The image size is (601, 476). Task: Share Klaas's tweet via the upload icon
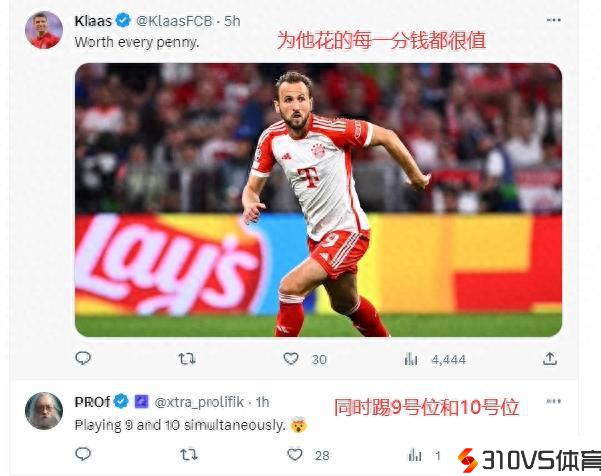[550, 359]
